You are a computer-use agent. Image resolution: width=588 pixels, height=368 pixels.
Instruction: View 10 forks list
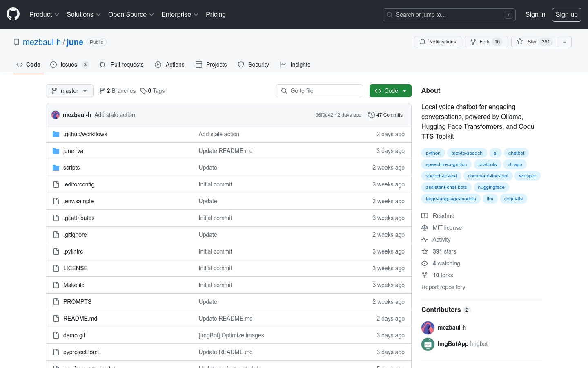point(437,275)
